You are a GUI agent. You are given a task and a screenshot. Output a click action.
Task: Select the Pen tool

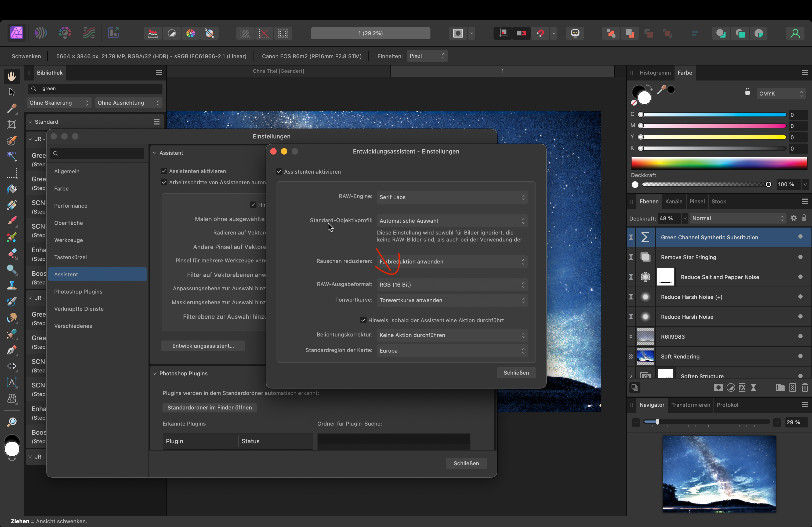tap(12, 350)
